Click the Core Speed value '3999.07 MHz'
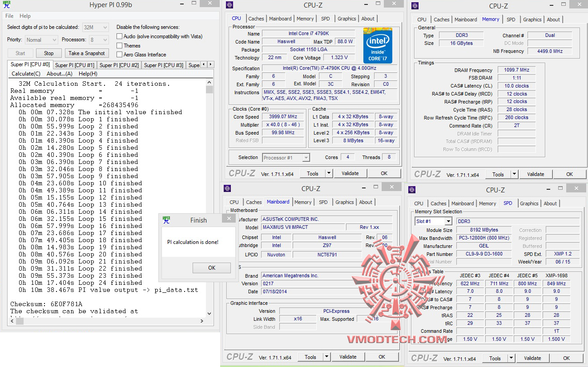Image resolution: width=588 pixels, height=367 pixels. [283, 116]
